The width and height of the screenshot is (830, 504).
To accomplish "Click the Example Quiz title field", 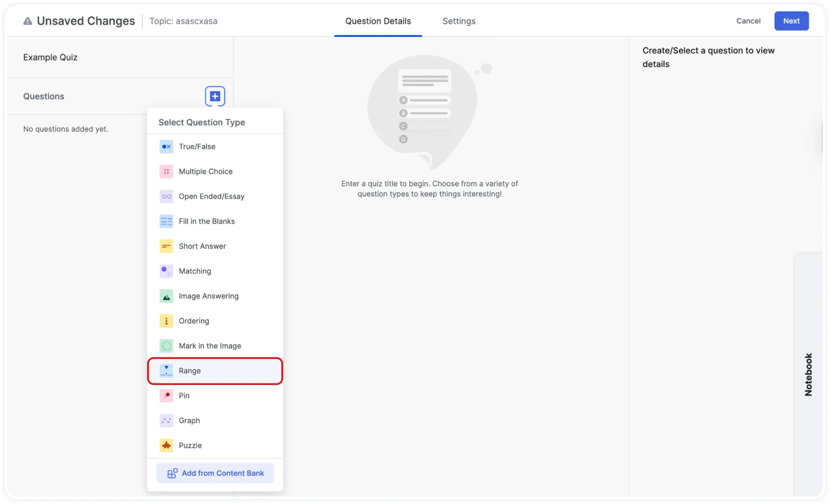I will click(x=120, y=57).
